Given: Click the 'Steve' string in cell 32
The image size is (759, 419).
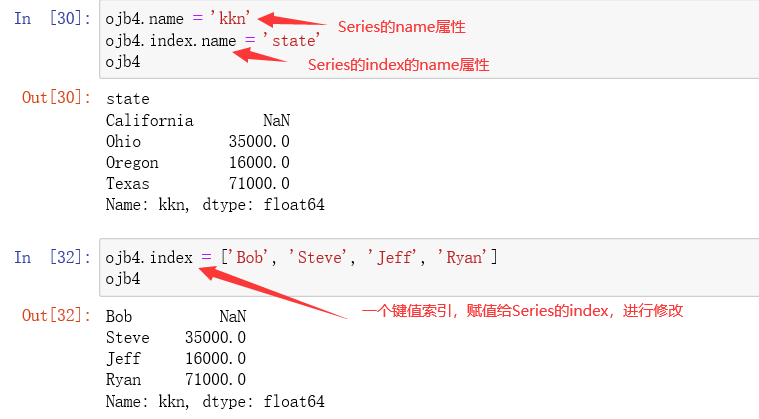Looking at the screenshot, I should click(318, 257).
